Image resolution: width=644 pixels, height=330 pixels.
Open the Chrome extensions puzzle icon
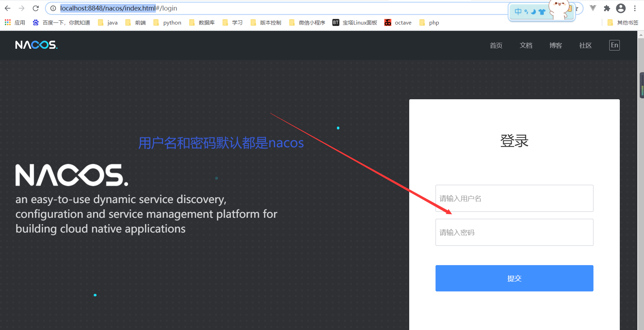pos(607,8)
